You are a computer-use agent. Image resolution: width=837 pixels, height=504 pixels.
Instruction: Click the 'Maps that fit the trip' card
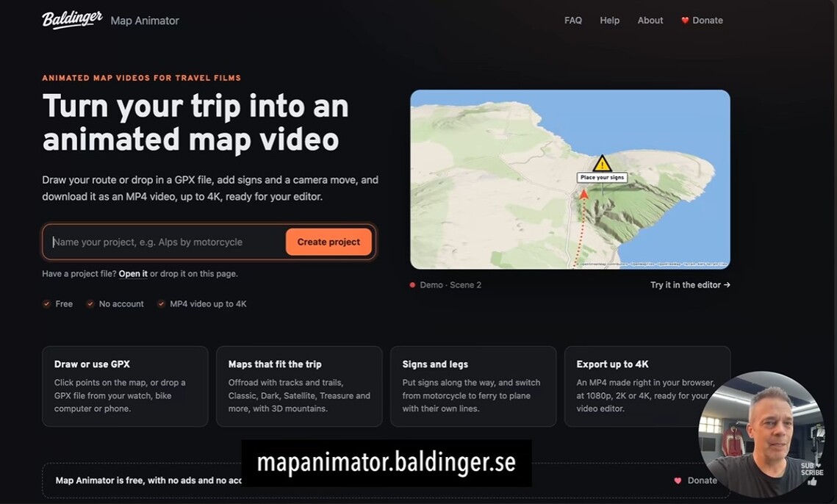(x=299, y=386)
